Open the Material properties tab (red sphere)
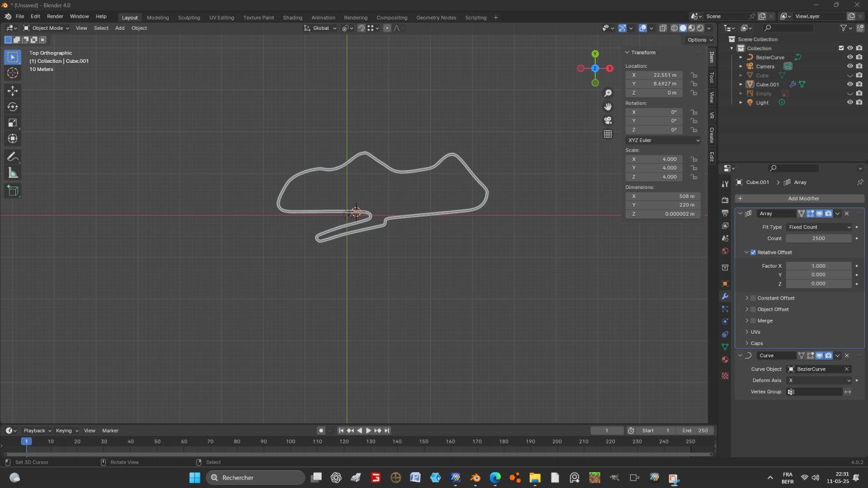Image resolution: width=868 pixels, height=488 pixels. (725, 360)
